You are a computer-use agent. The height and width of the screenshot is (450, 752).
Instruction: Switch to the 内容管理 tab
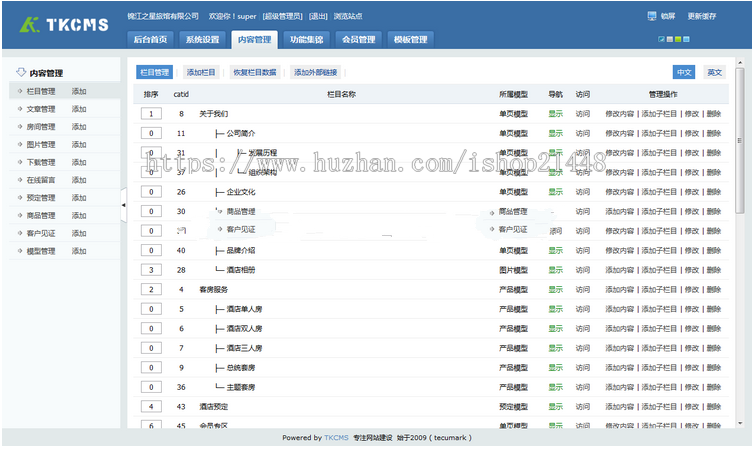(x=254, y=39)
